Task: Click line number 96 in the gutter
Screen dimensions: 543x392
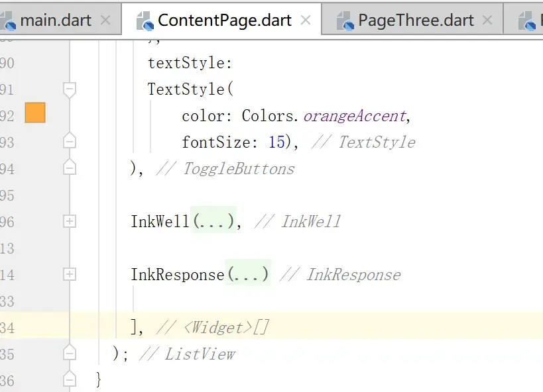Action: point(7,222)
